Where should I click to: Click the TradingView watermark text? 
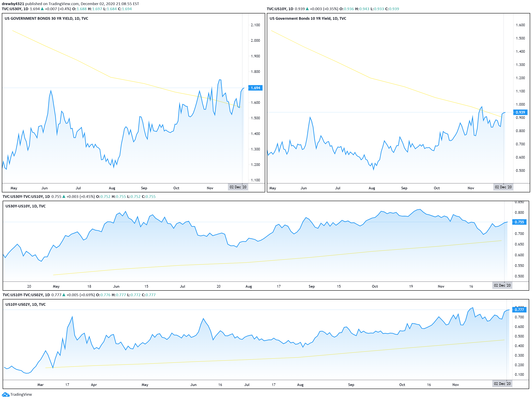(21, 395)
